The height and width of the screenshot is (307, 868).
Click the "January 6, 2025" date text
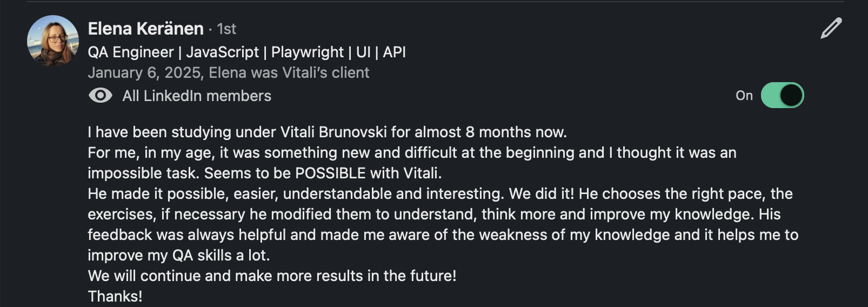point(144,73)
